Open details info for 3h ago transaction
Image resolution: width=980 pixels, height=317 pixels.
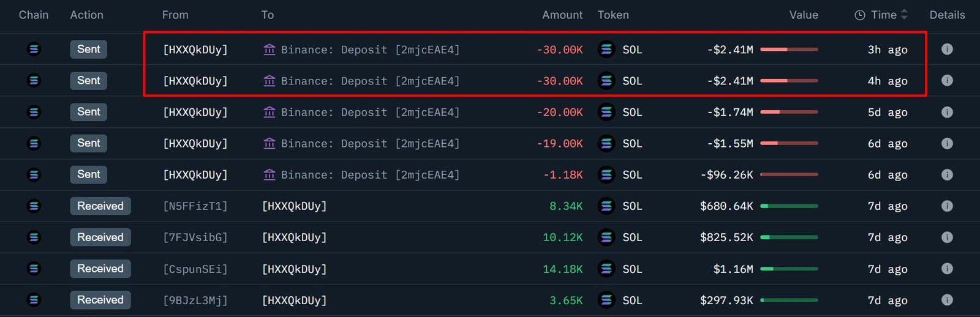tap(947, 49)
